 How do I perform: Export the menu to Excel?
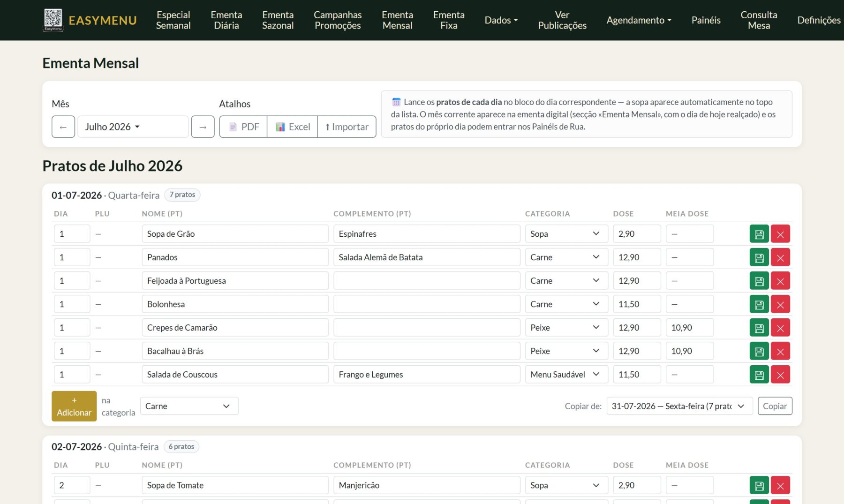pos(293,127)
